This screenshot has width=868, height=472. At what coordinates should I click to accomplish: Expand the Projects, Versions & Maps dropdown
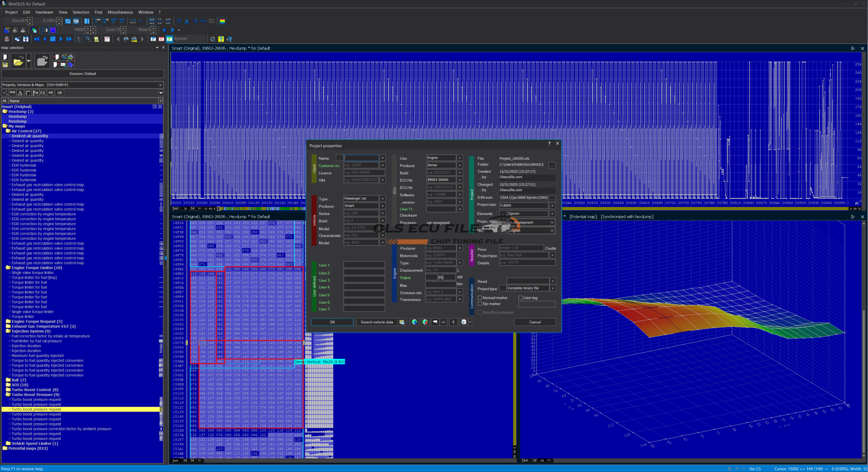pos(160,85)
